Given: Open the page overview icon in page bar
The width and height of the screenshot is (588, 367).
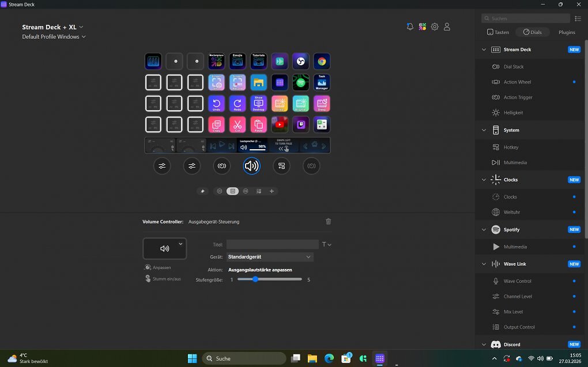Looking at the screenshot, I should tap(259, 191).
